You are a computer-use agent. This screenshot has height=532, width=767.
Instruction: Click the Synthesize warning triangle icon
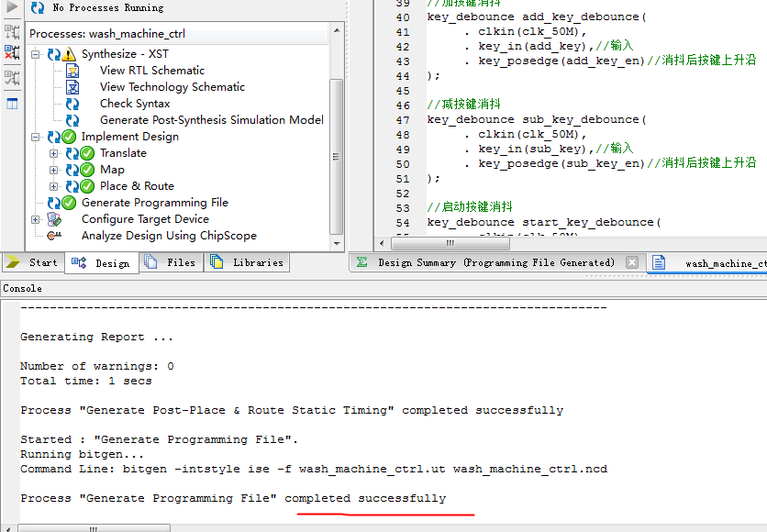click(69, 54)
